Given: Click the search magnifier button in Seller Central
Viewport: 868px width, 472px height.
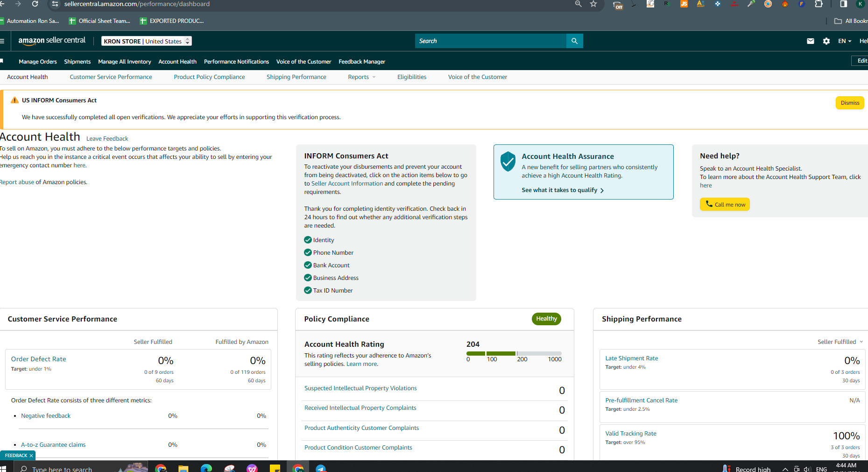Looking at the screenshot, I should click(574, 41).
